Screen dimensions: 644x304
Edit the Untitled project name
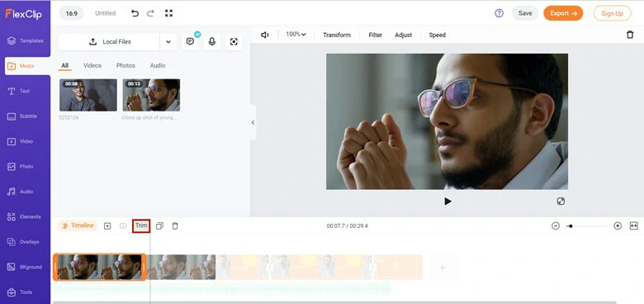[106, 13]
